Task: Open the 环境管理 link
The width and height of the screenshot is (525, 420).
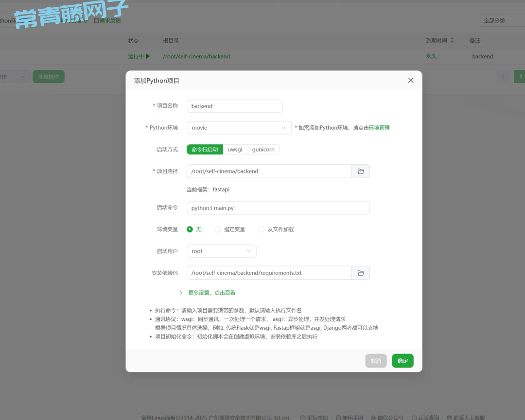Action: [x=379, y=128]
